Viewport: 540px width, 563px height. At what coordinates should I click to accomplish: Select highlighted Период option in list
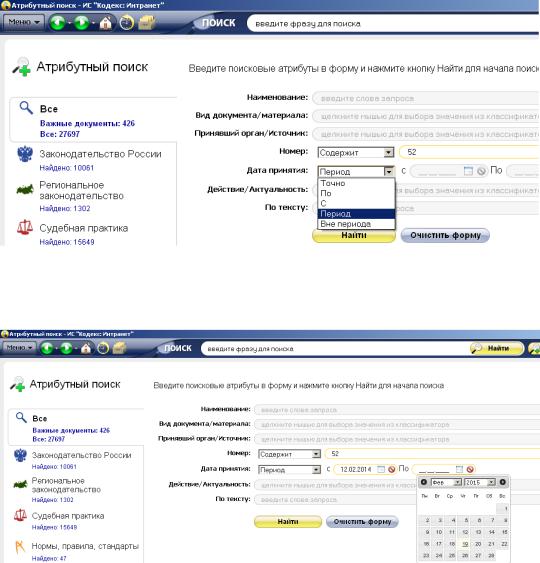coord(357,214)
